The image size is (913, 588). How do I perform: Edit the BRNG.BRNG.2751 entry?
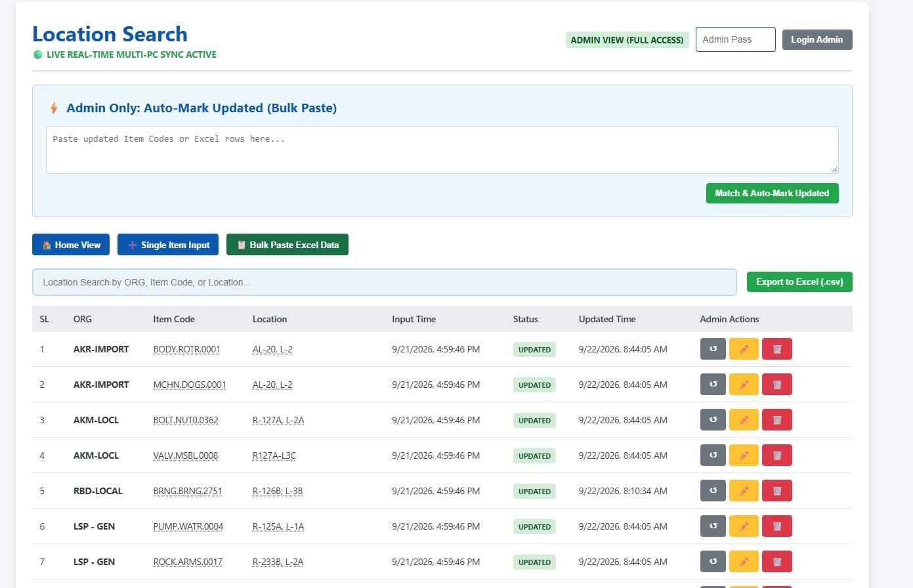744,491
